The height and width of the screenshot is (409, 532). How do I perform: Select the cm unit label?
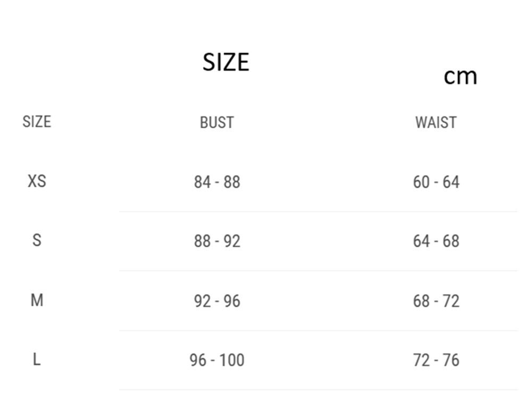[460, 76]
